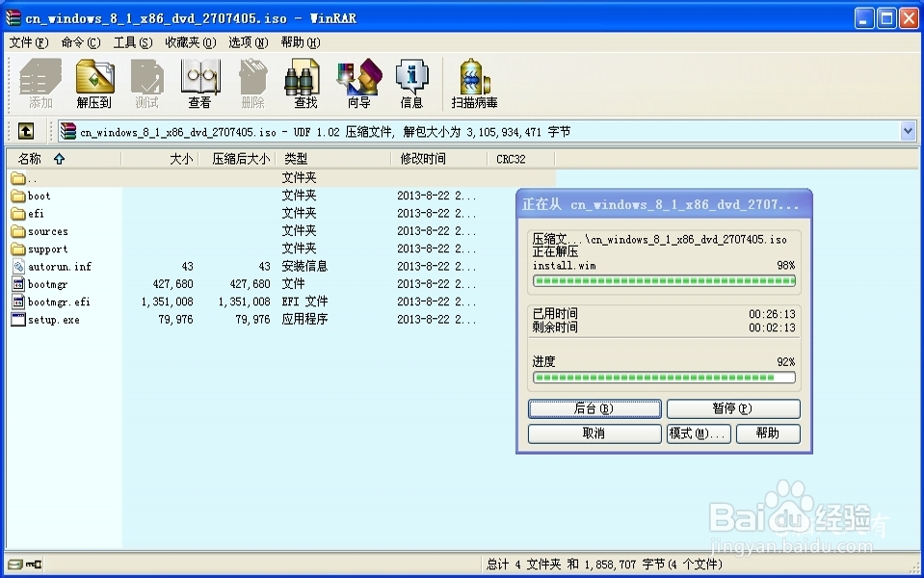Sort by the 大小 column header
Viewport: 924px width, 578px height.
pos(160,159)
